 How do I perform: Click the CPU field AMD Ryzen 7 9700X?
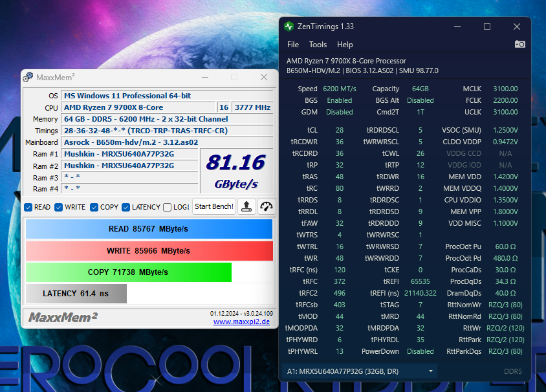(138, 107)
